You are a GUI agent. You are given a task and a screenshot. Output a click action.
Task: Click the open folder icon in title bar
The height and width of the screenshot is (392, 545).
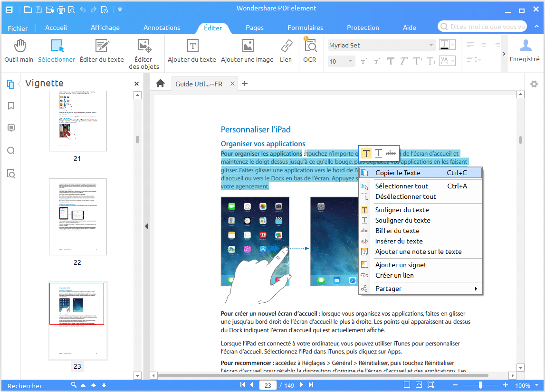(x=28, y=9)
